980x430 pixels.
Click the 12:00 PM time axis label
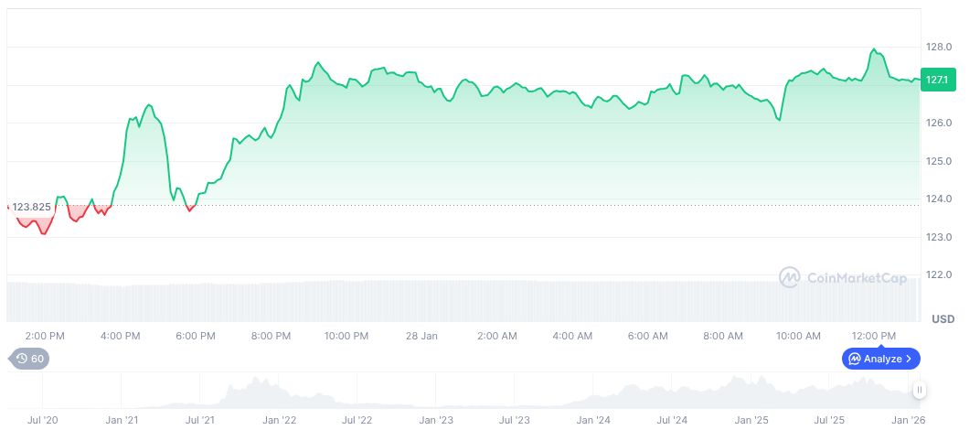click(x=874, y=337)
